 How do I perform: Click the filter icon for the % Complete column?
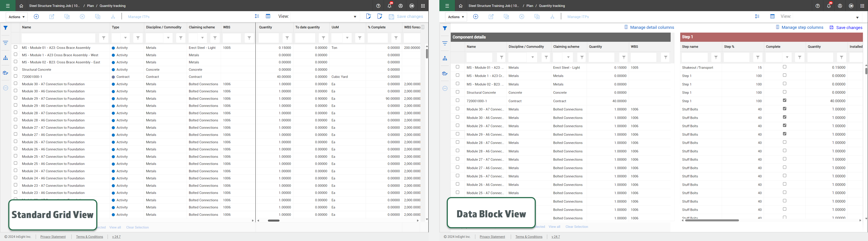396,38
